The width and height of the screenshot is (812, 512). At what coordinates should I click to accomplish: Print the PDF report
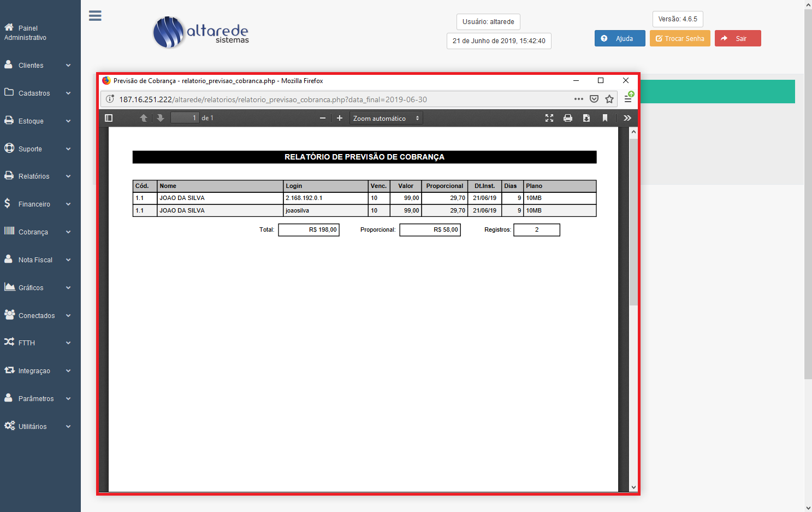568,118
